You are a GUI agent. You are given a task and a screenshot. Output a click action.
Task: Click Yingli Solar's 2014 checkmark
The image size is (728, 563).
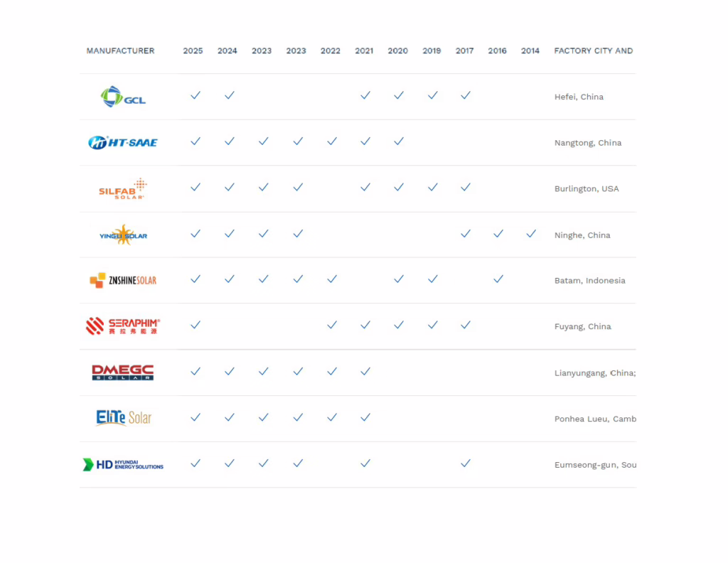coord(531,233)
